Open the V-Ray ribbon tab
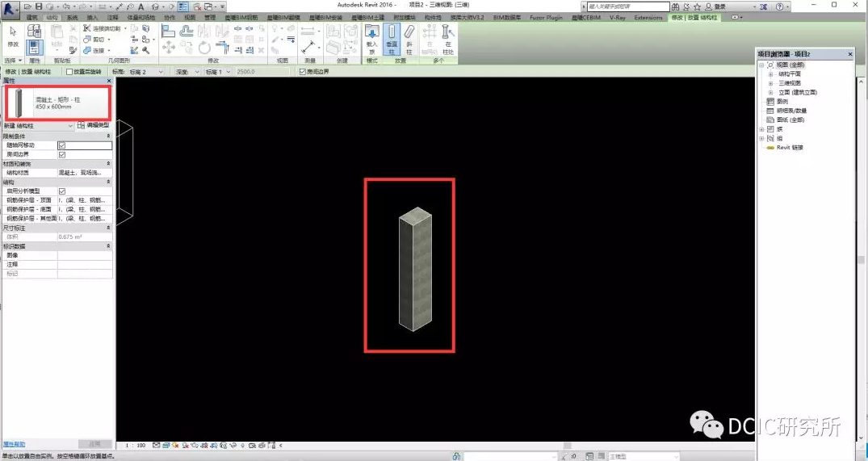The width and height of the screenshot is (868, 461). point(617,18)
